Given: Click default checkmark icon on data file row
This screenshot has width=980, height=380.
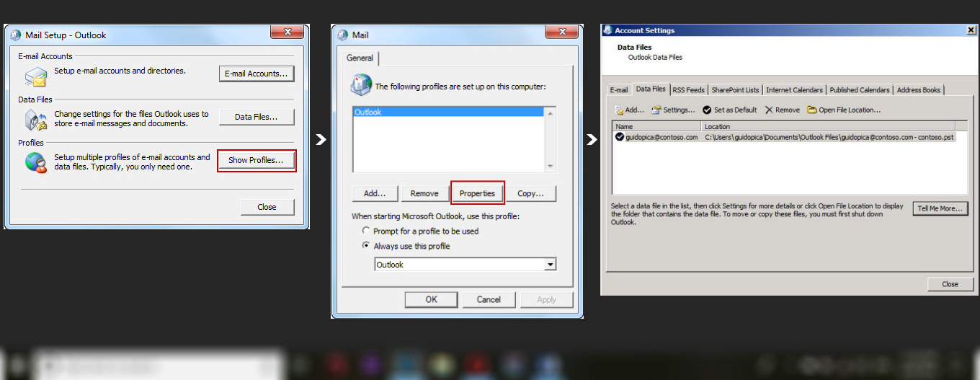Looking at the screenshot, I should point(620,137).
